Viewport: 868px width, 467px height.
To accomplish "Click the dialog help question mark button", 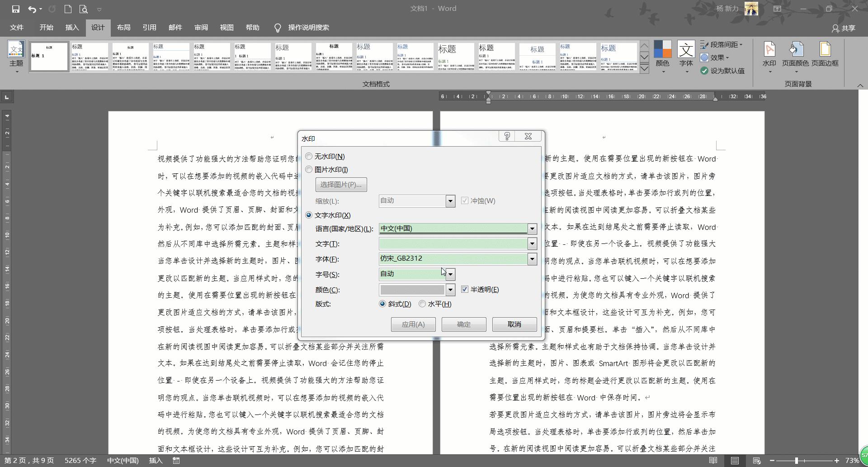I will 507,136.
